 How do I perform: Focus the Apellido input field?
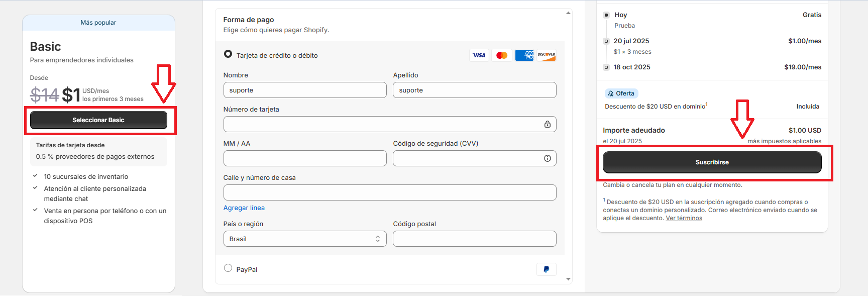[x=475, y=90]
